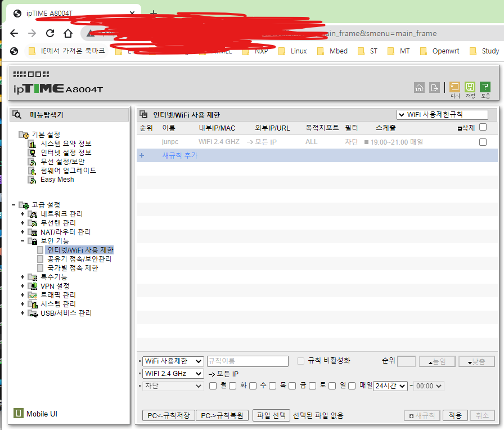
Task: Check the 월 (Monday) checkbox
Action: 213,386
